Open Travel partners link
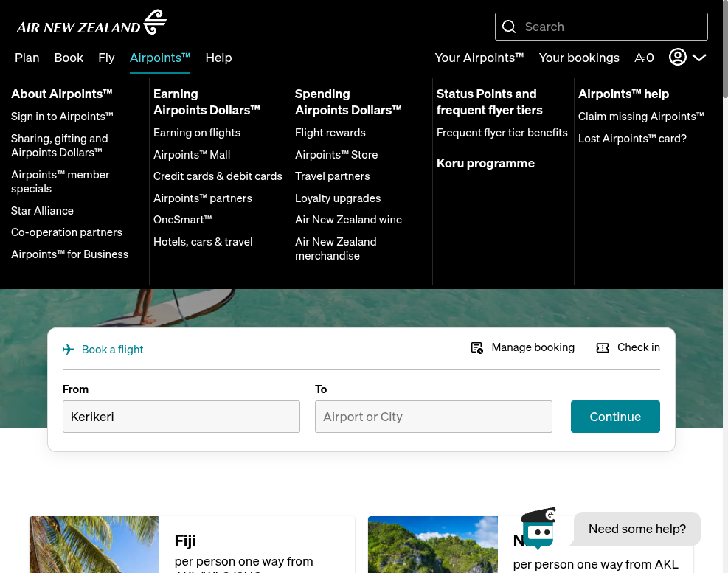 point(333,176)
